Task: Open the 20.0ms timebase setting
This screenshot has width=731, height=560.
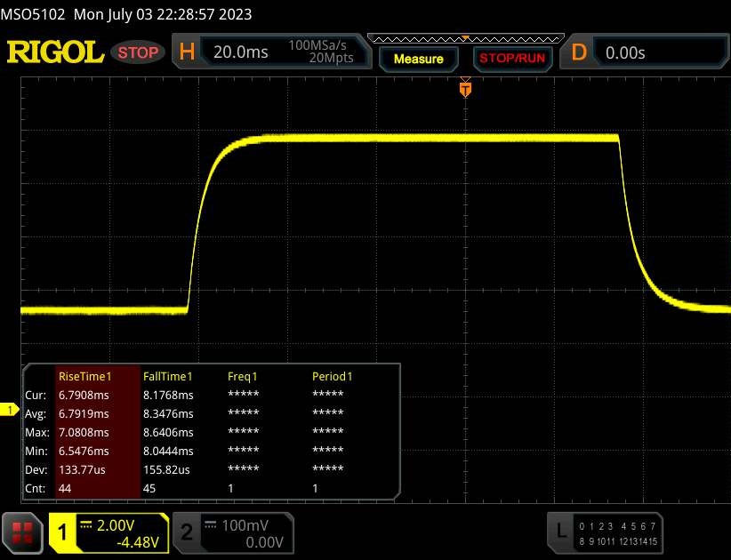Action: (x=241, y=52)
